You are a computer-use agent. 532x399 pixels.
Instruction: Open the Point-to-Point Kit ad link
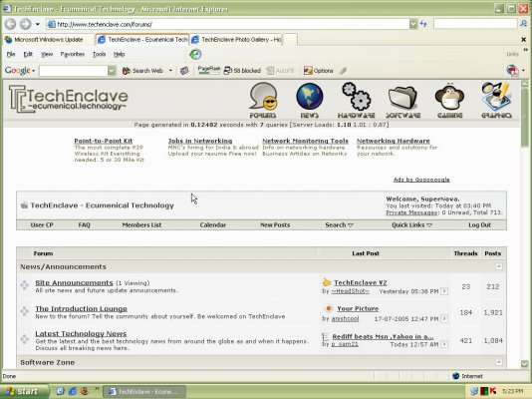104,141
